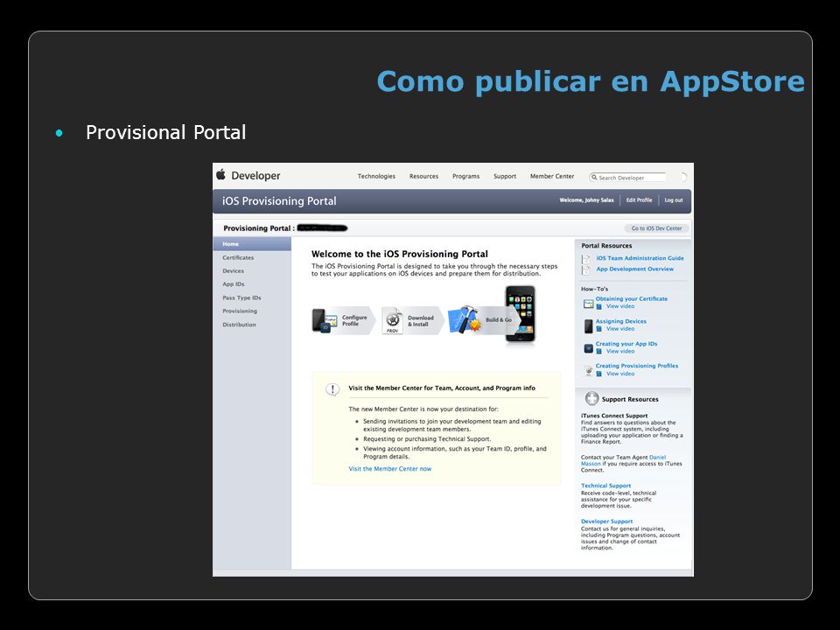Click the profile icon next to Creating Provisioning Profiles

[x=588, y=371]
